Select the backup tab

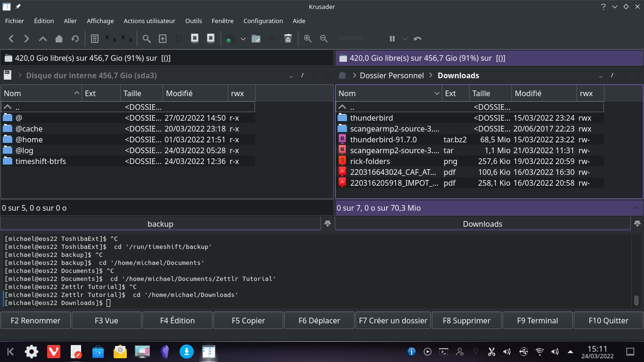tap(160, 224)
